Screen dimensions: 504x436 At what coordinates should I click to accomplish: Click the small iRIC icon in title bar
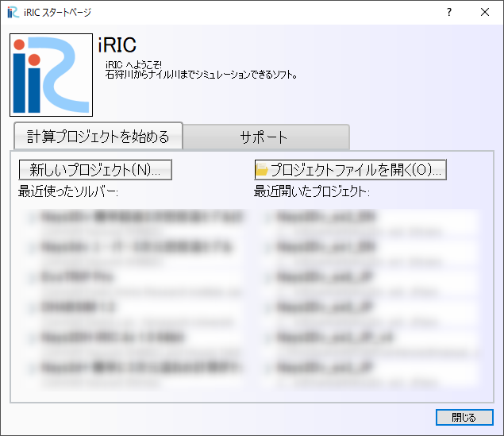pos(13,12)
